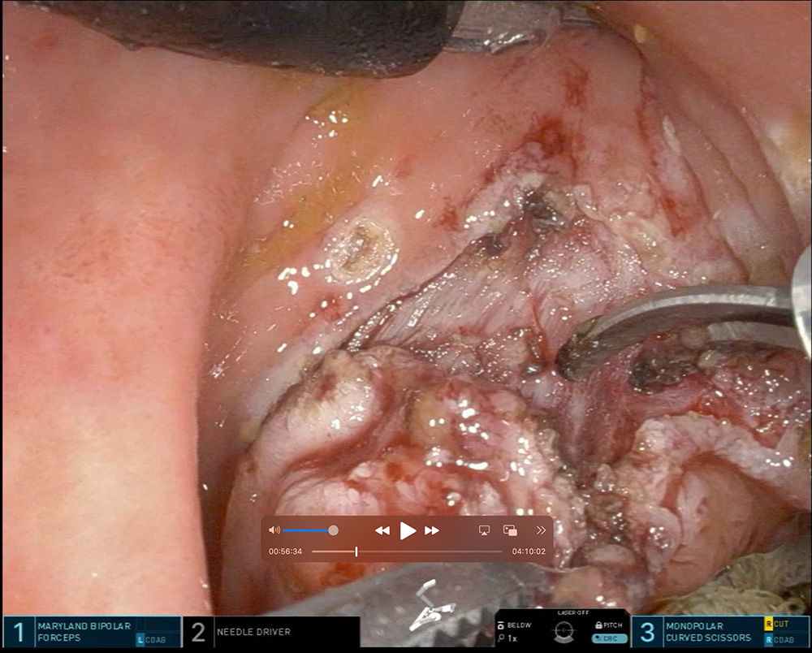Activate picture-in-picture playback mode
The width and height of the screenshot is (812, 653).
coord(512,530)
